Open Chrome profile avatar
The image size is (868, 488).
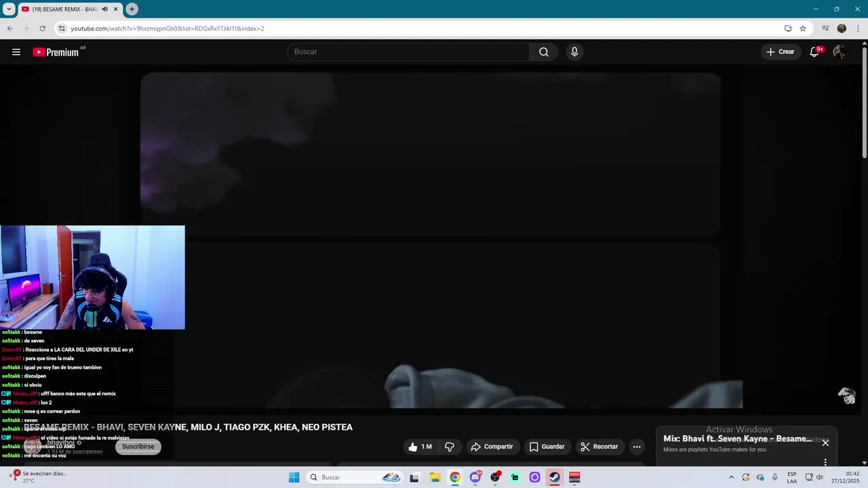pyautogui.click(x=842, y=28)
